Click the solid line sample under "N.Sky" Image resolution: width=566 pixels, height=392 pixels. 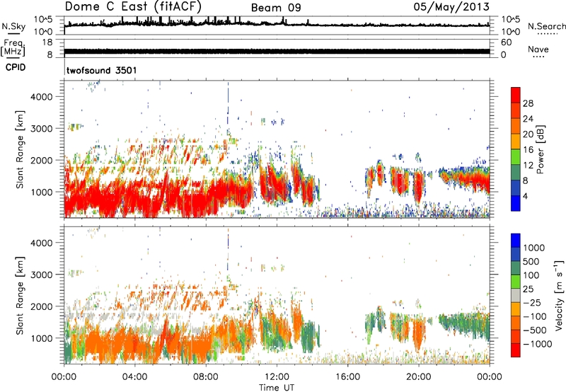click(13, 33)
